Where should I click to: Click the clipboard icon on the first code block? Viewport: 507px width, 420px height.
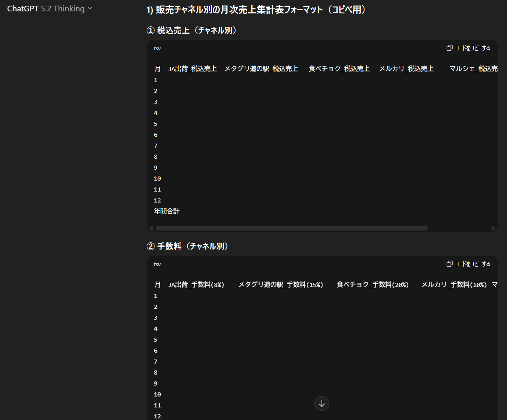pos(449,48)
